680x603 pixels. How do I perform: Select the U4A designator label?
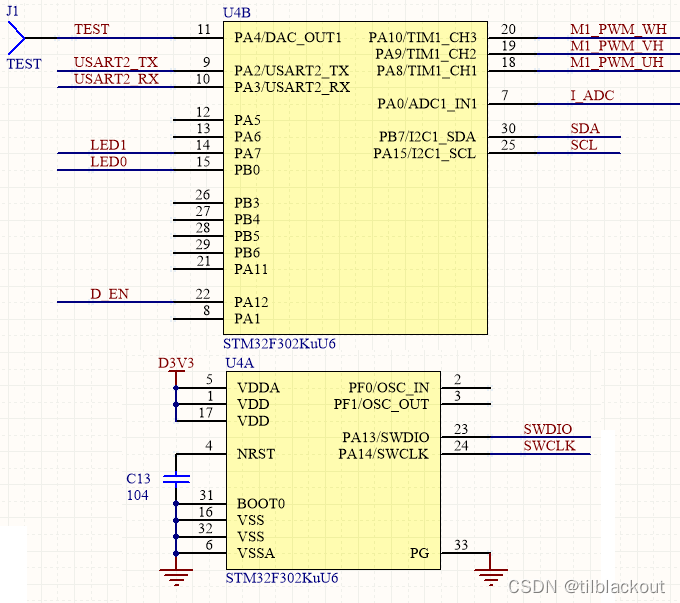click(x=239, y=363)
